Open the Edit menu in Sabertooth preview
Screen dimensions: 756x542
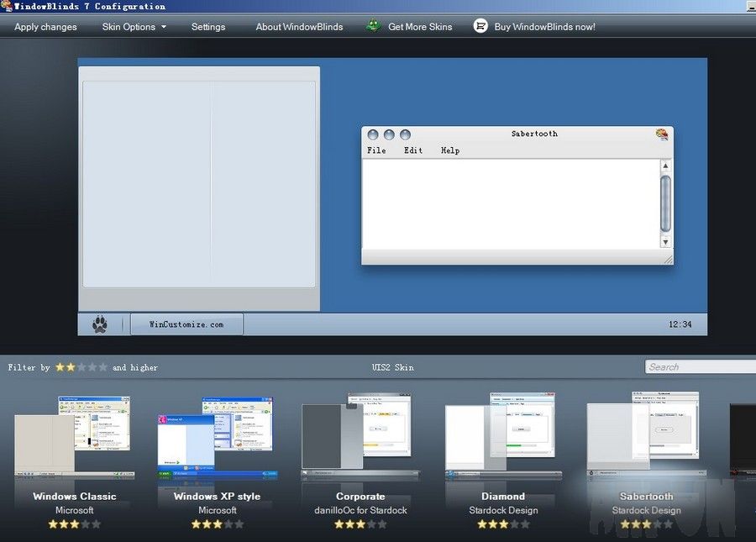412,150
